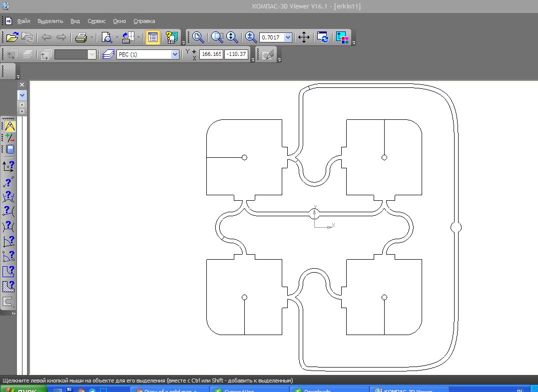Screen dimensions: 538x392
Task: Open the zoom scale 0.7017 dropdown
Action: (x=288, y=37)
